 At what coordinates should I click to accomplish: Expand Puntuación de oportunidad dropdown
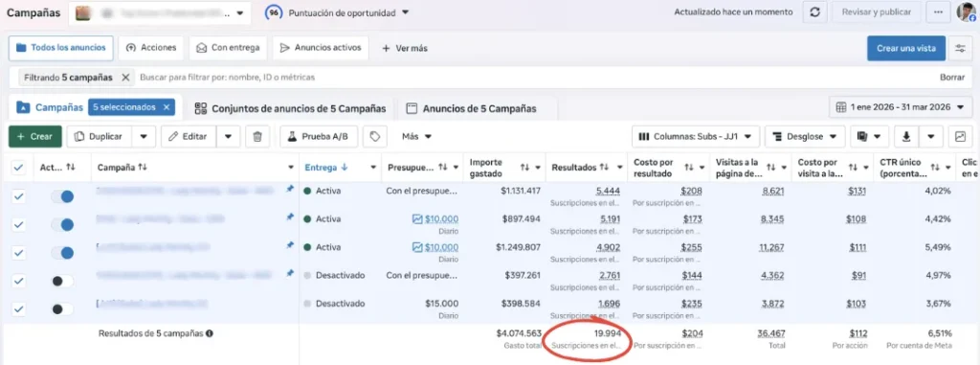pyautogui.click(x=405, y=12)
